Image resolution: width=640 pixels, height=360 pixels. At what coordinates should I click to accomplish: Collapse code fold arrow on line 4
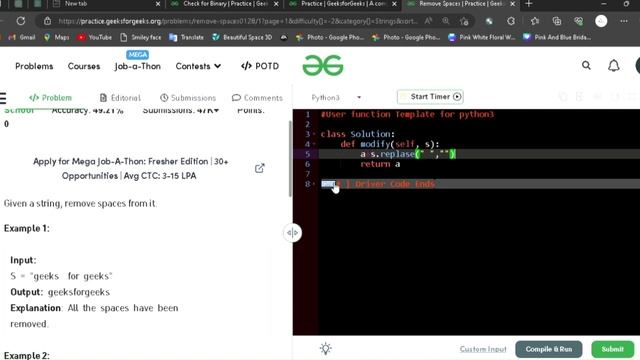pos(314,144)
